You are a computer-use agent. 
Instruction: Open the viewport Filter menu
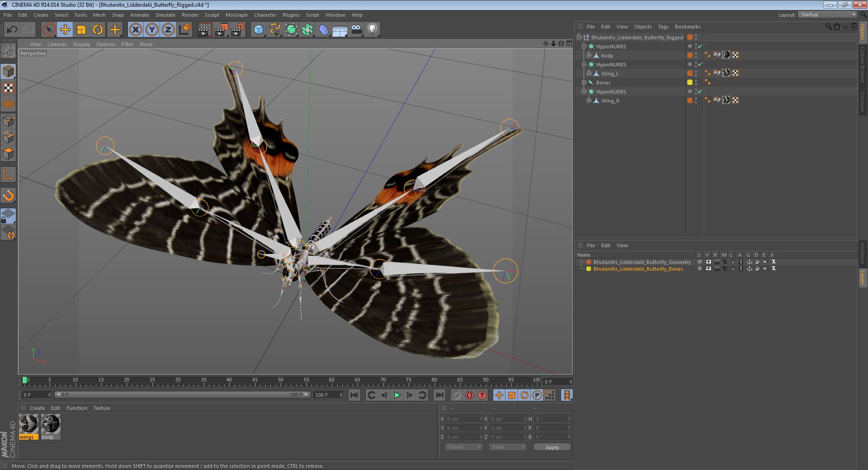point(127,44)
